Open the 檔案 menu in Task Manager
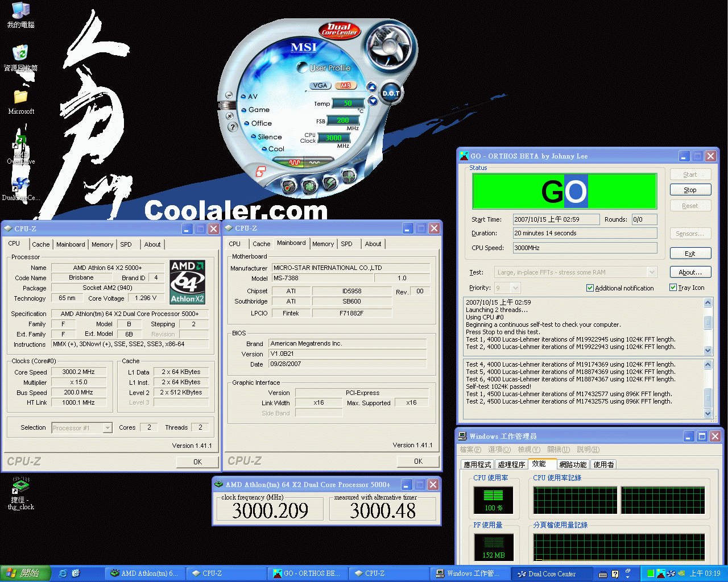 pos(470,450)
